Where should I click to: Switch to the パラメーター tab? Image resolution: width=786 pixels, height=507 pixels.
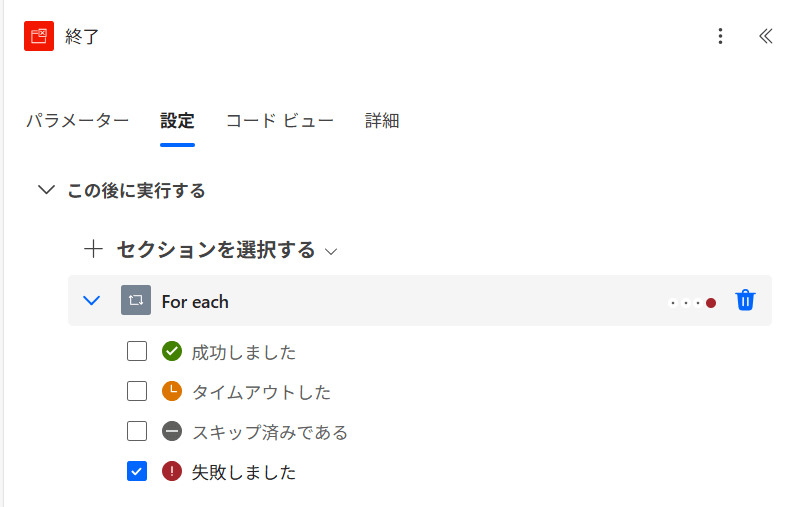coord(78,121)
